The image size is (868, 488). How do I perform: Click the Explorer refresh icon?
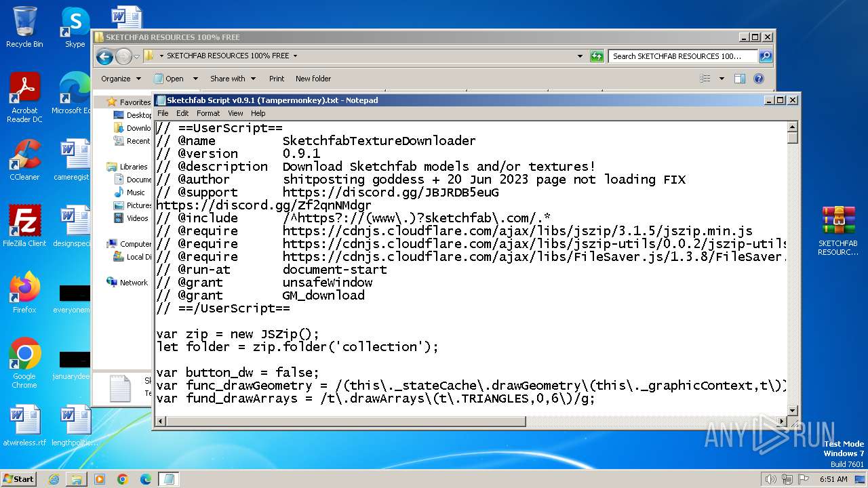(597, 56)
